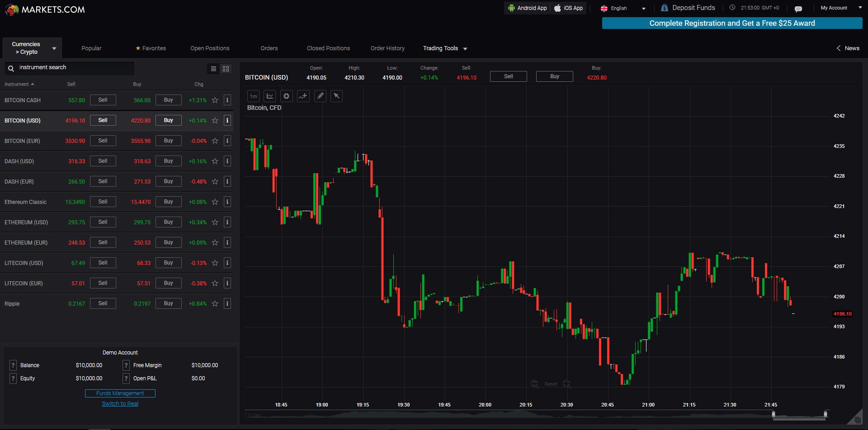Image resolution: width=868 pixels, height=430 pixels.
Task: Add an indicator with the plus-chart icon
Action: pyautogui.click(x=303, y=96)
